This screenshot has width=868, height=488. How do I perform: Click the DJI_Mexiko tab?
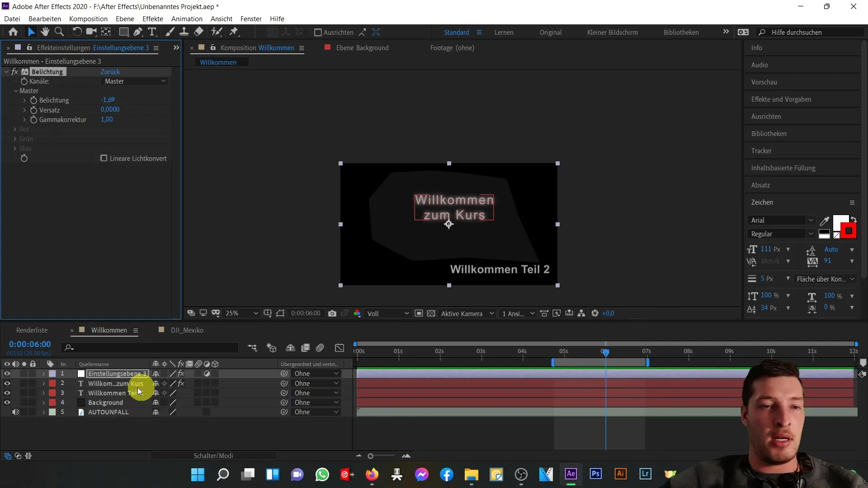click(187, 329)
